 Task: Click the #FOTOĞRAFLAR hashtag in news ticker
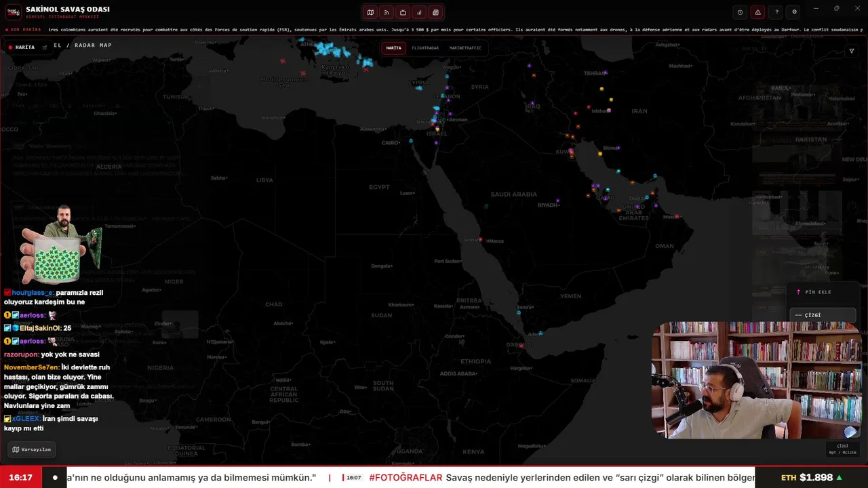(406, 478)
